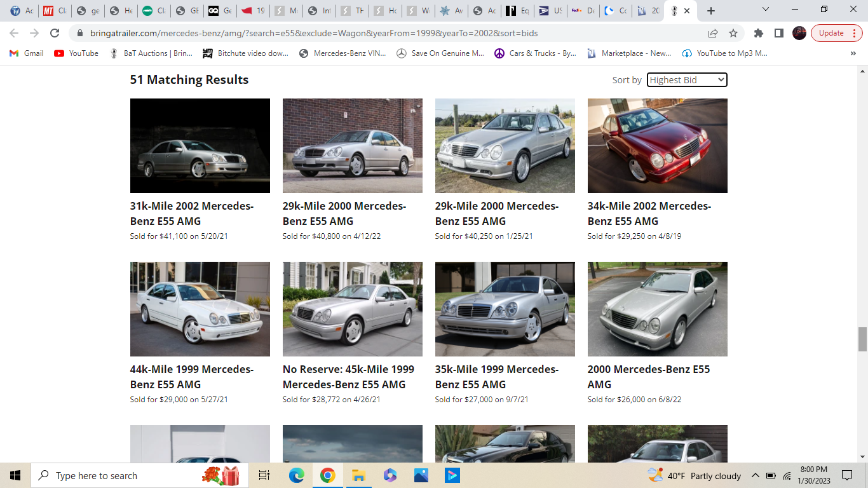
Task: Open the YouTube bookmark
Action: pyautogui.click(x=76, y=53)
